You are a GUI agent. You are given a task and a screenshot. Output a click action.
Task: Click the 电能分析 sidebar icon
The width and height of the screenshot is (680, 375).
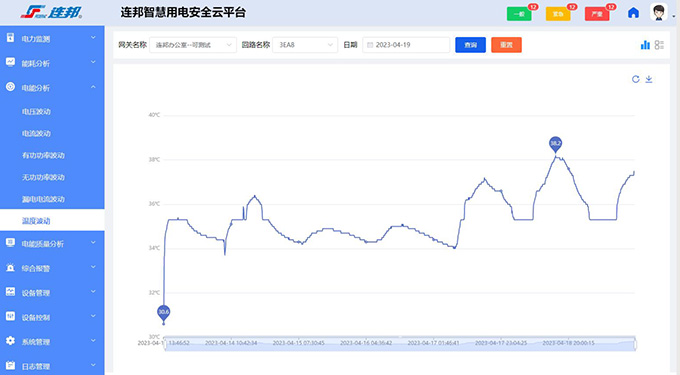click(x=10, y=87)
